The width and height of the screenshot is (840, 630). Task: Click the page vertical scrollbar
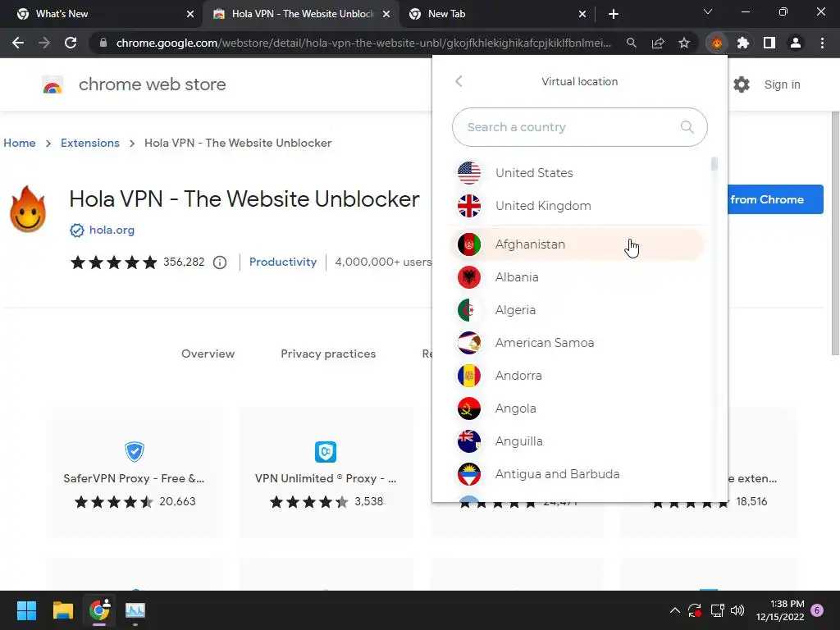click(x=835, y=233)
